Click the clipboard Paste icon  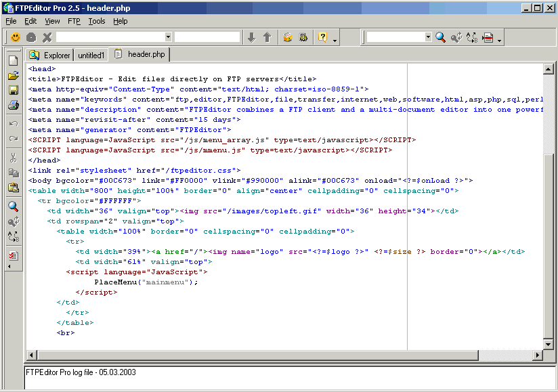[14, 188]
